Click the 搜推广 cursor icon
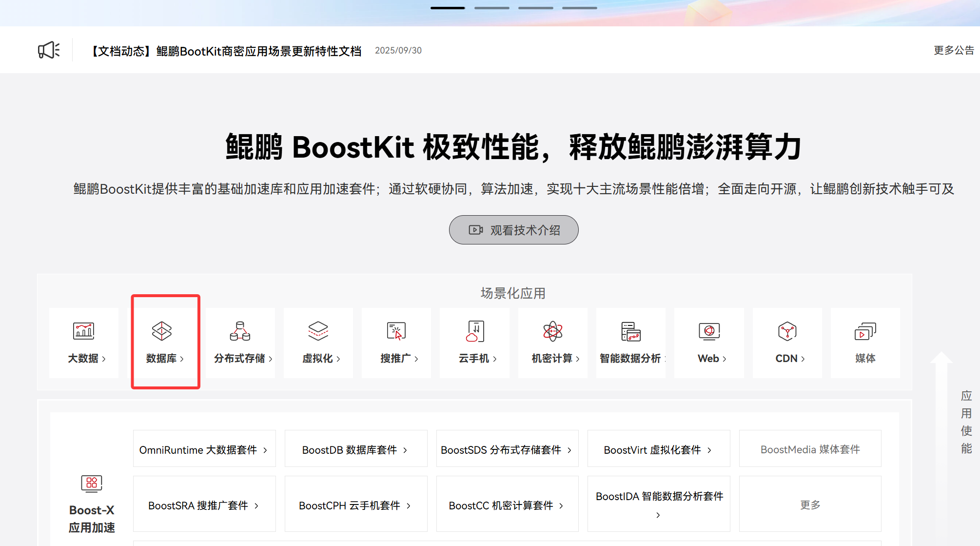Image resolution: width=980 pixels, height=546 pixels. (x=396, y=331)
